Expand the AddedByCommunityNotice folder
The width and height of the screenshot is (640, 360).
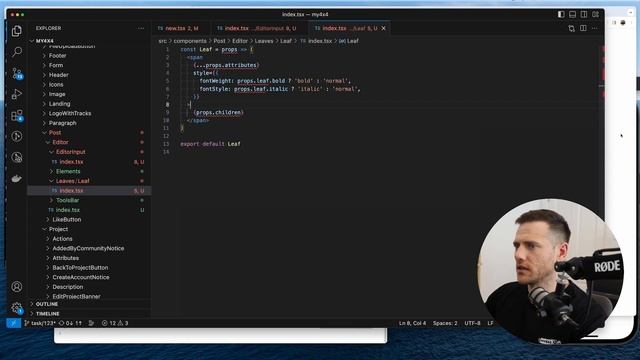point(89,248)
